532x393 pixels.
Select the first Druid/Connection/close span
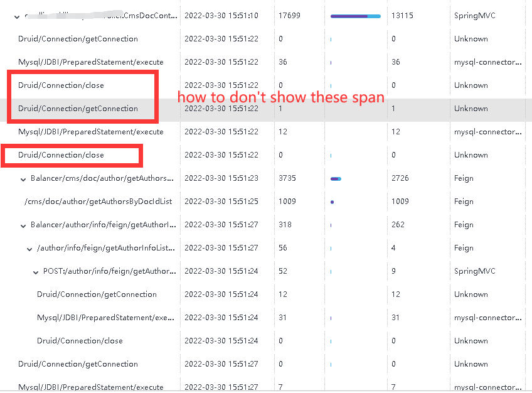point(61,85)
